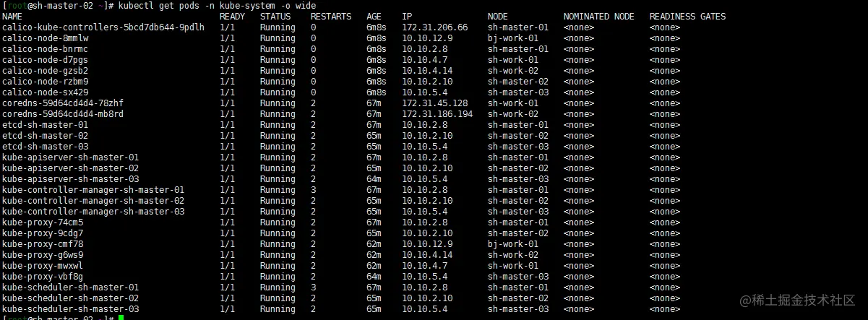This screenshot has width=868, height=320.
Task: Click the RESTARTS column header
Action: (331, 17)
